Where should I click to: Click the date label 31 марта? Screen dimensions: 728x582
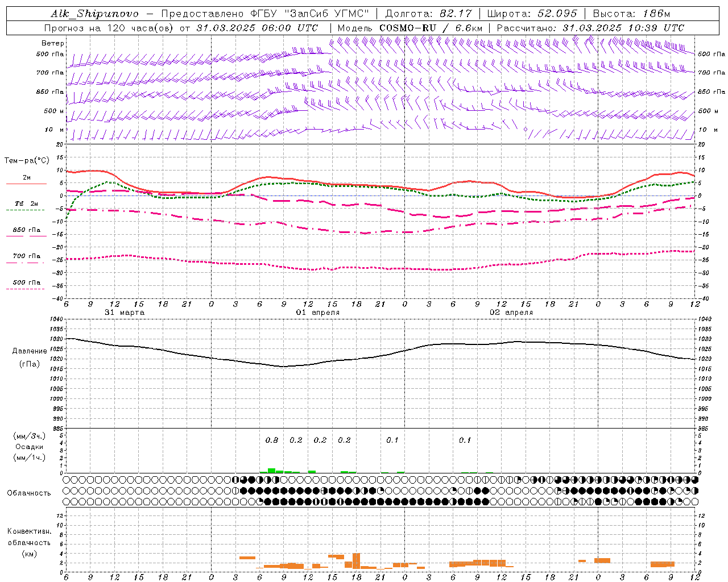click(x=125, y=313)
